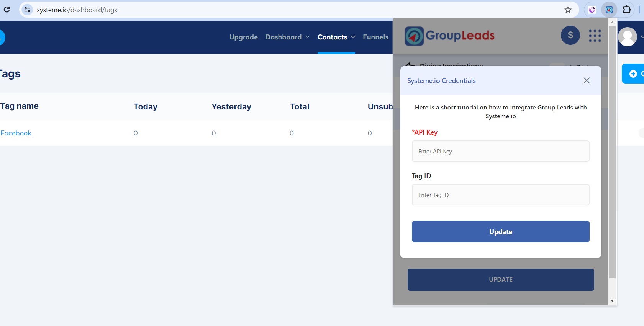Screen dimensions: 644x326
Task: Open the Systeme.io user profile avatar
Action: [628, 37]
